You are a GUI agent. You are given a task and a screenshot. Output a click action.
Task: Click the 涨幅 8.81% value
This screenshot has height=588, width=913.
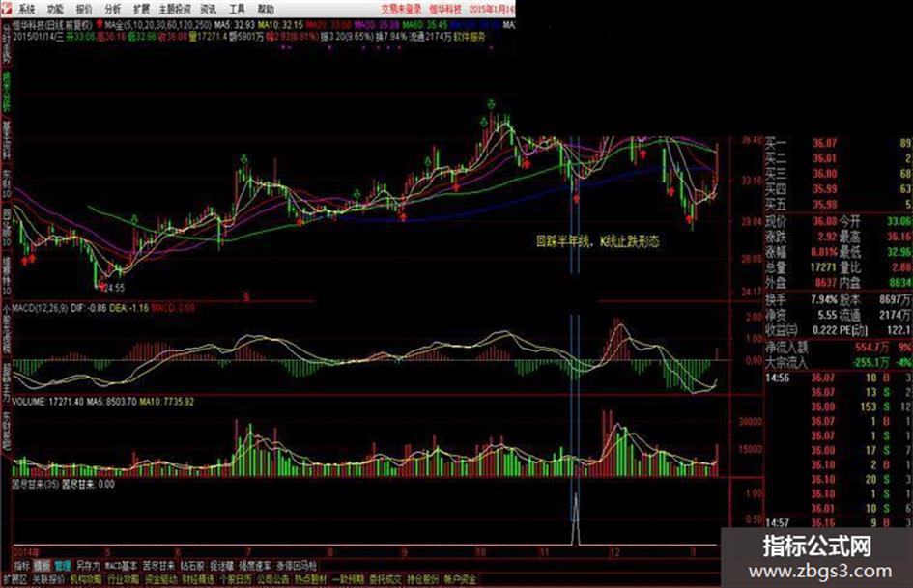pos(824,252)
